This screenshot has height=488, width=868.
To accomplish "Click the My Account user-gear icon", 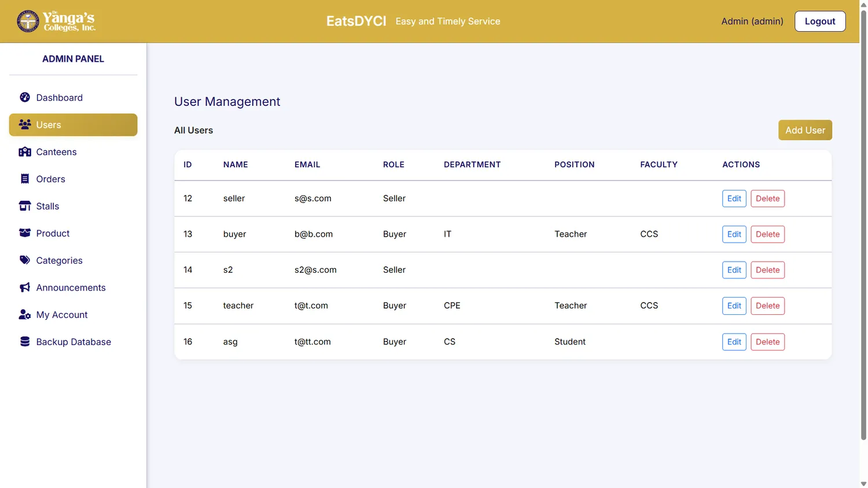I will click(x=25, y=314).
